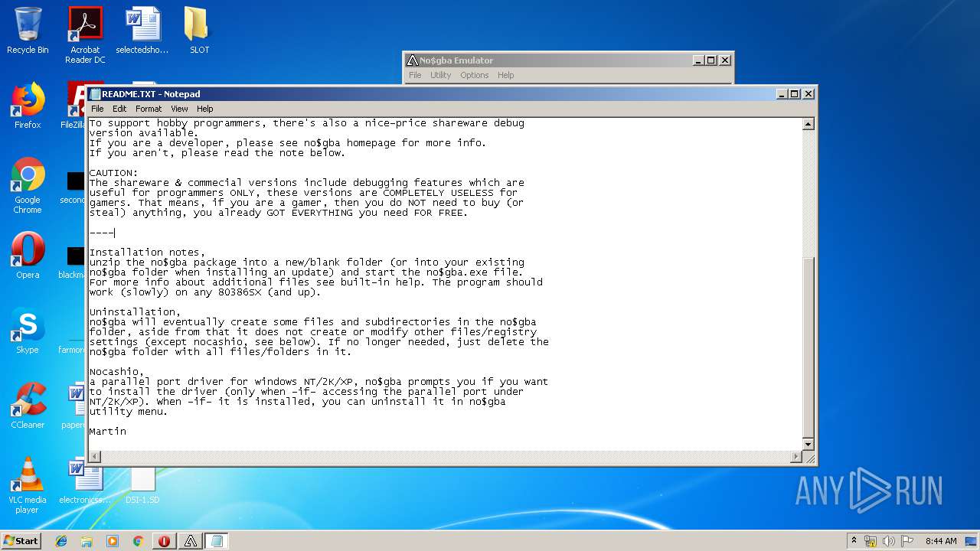Click Chrome icon in taskbar
The image size is (980, 551).
pos(138,541)
